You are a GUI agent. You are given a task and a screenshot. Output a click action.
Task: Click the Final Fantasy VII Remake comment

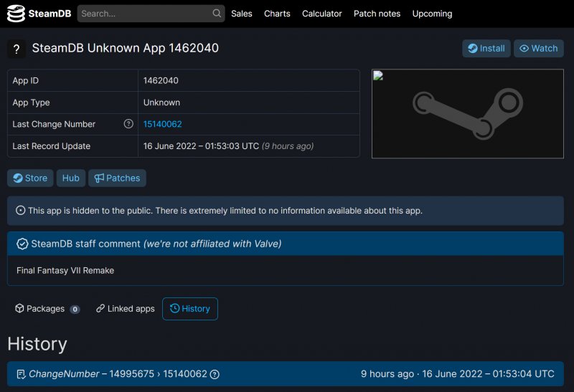65,271
